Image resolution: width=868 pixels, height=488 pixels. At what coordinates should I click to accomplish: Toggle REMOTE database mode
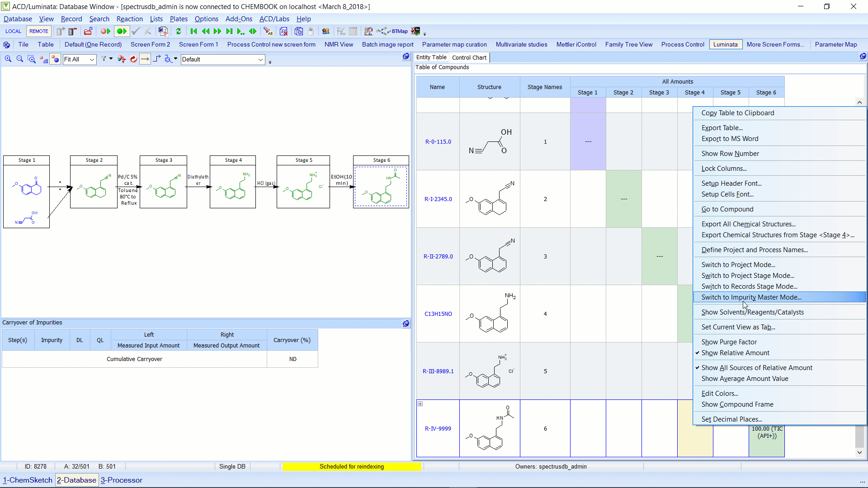coord(39,31)
